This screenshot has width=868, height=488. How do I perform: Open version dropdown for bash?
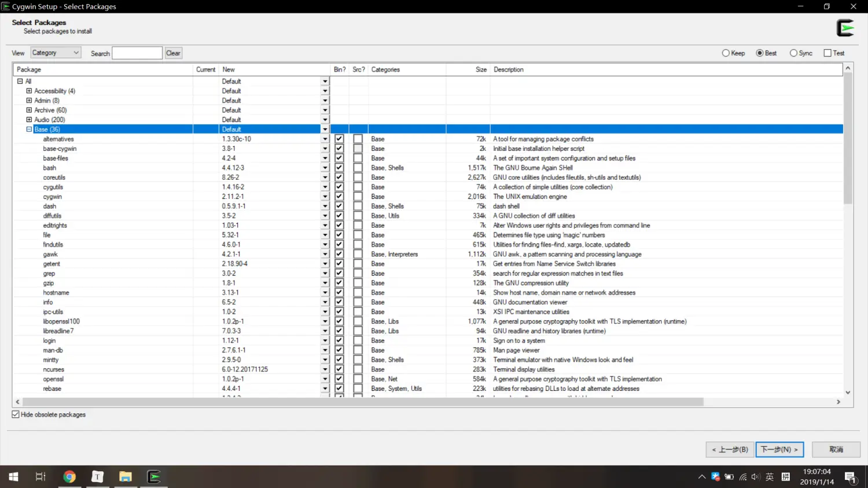tap(325, 168)
